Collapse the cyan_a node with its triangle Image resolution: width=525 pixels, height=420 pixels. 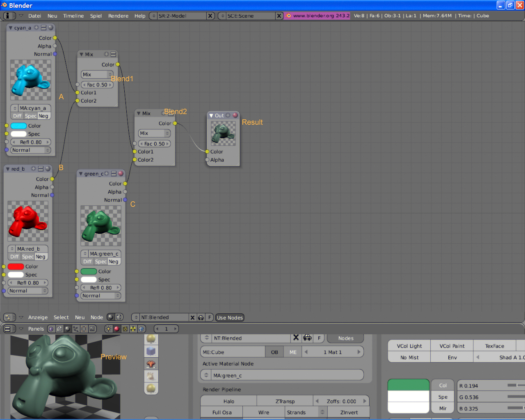click(x=11, y=28)
